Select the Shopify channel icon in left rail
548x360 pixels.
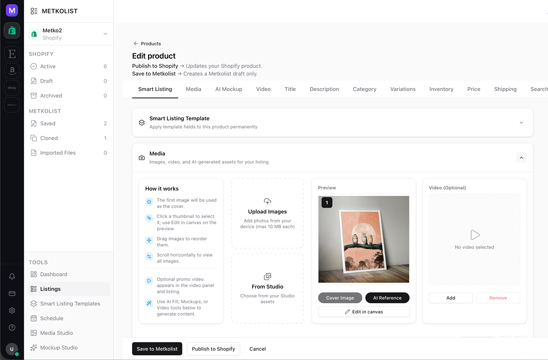point(12,31)
